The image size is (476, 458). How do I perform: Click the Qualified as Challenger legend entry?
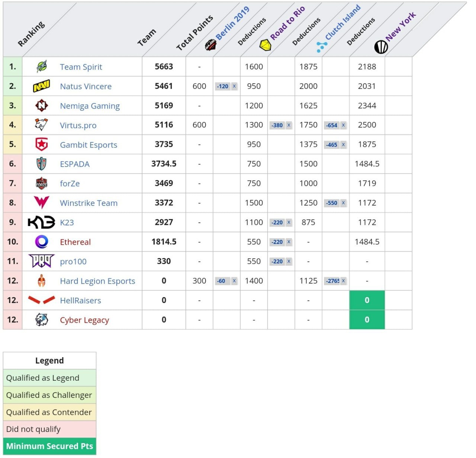coord(49,395)
